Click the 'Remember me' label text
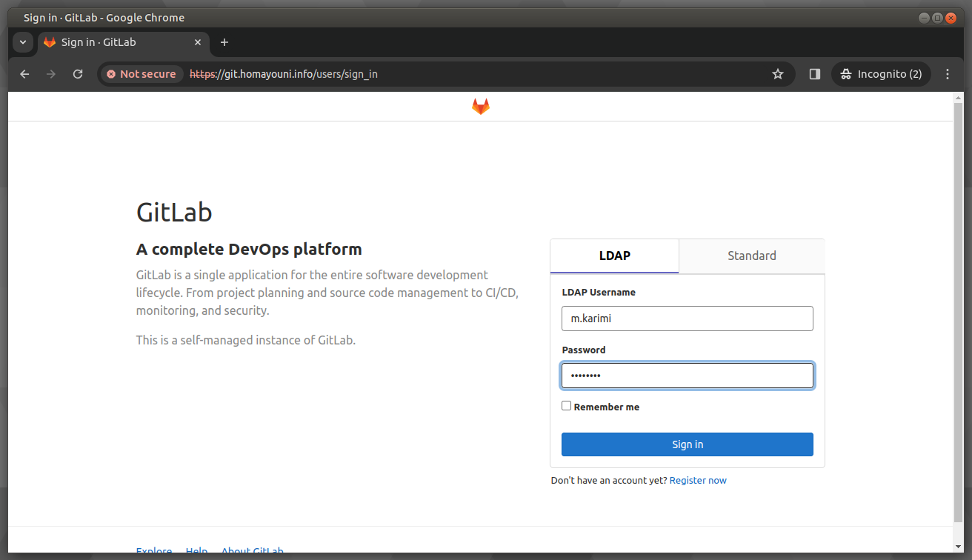 pos(607,407)
